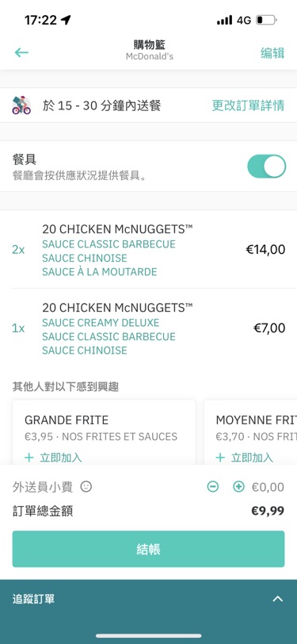Disable the 餐具 cutlery toggle
Image resolution: width=297 pixels, height=644 pixels.
[267, 166]
